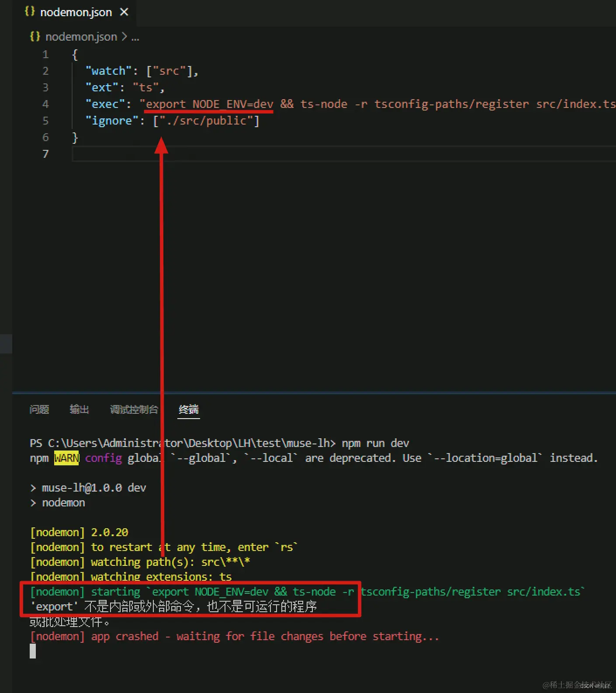The height and width of the screenshot is (693, 616).
Task: Click the terminal prompt path 'PS C:\Users\Administrator'
Action: 107,443
